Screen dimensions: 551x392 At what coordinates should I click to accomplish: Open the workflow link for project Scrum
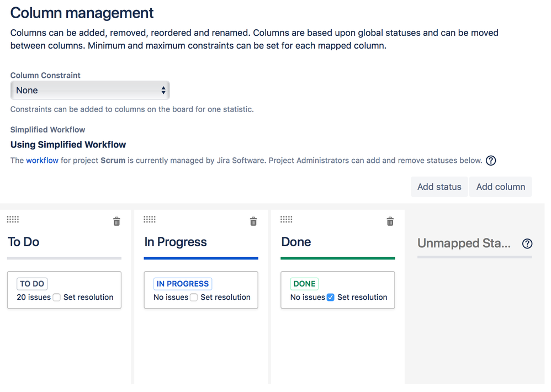point(42,161)
